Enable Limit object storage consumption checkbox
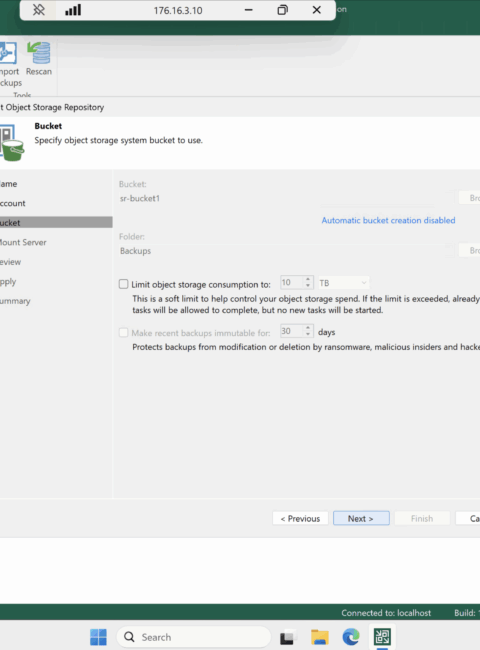 click(x=124, y=284)
